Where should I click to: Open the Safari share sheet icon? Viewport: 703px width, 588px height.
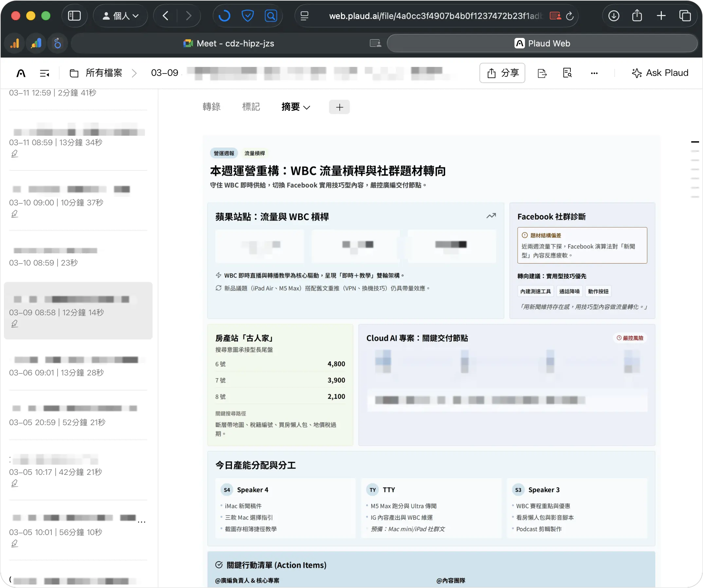coord(637,16)
